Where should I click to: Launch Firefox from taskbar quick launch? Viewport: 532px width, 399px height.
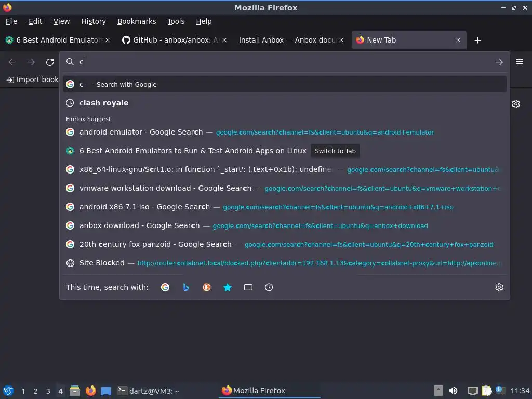[x=90, y=391]
